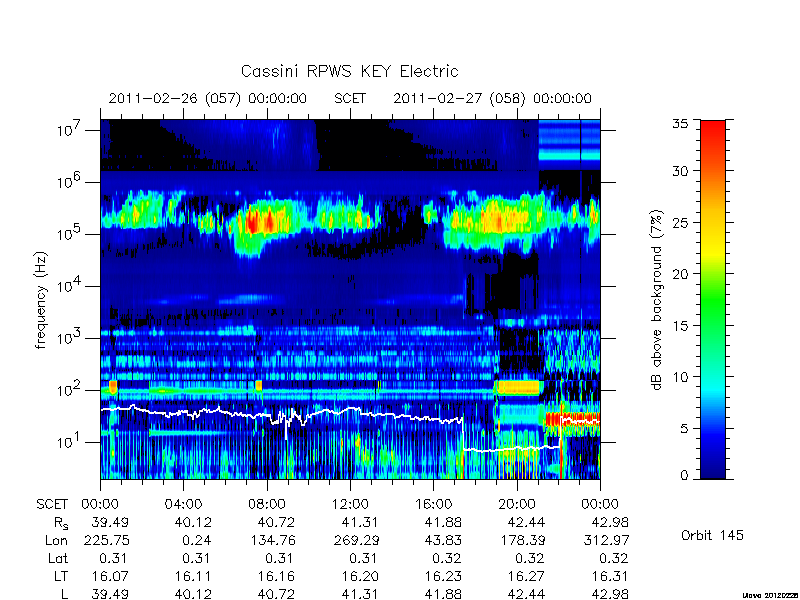Click the color bar tick label '20'

click(x=680, y=273)
